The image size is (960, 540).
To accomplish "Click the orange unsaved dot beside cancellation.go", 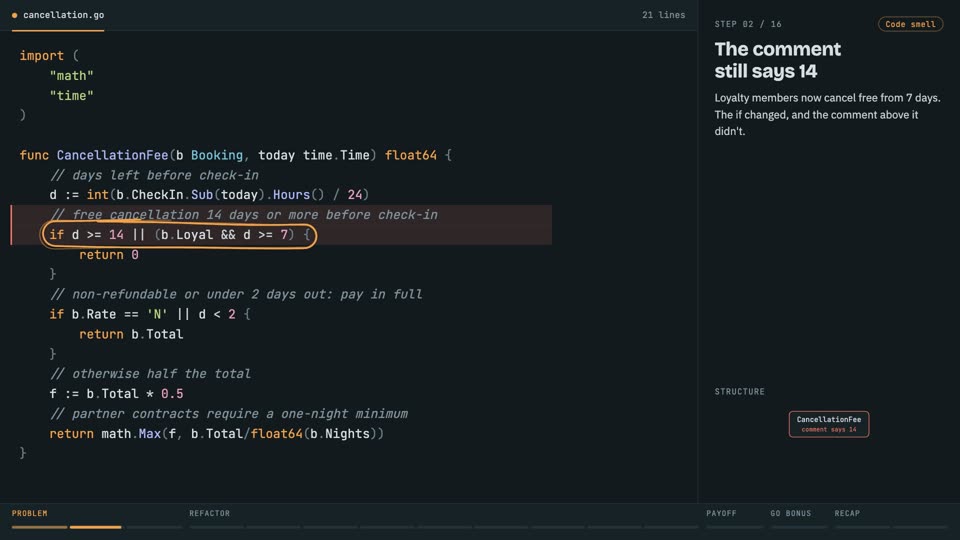I will coord(15,15).
